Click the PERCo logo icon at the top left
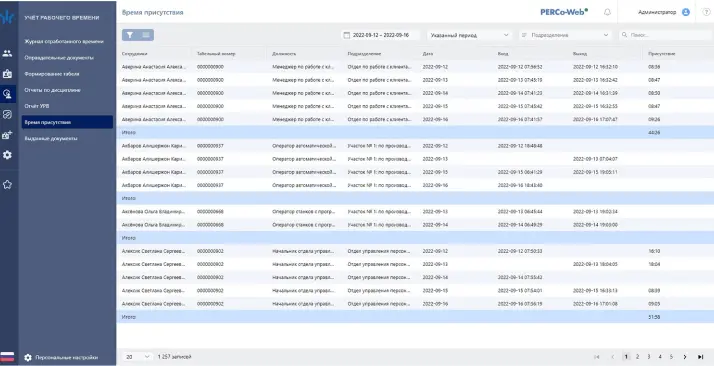The width and height of the screenshot is (714, 366). click(7, 17)
